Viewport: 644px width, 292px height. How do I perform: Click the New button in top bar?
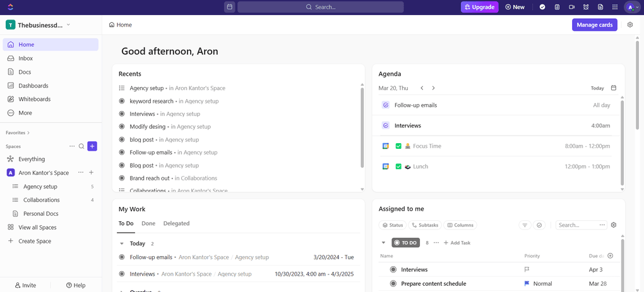[515, 7]
